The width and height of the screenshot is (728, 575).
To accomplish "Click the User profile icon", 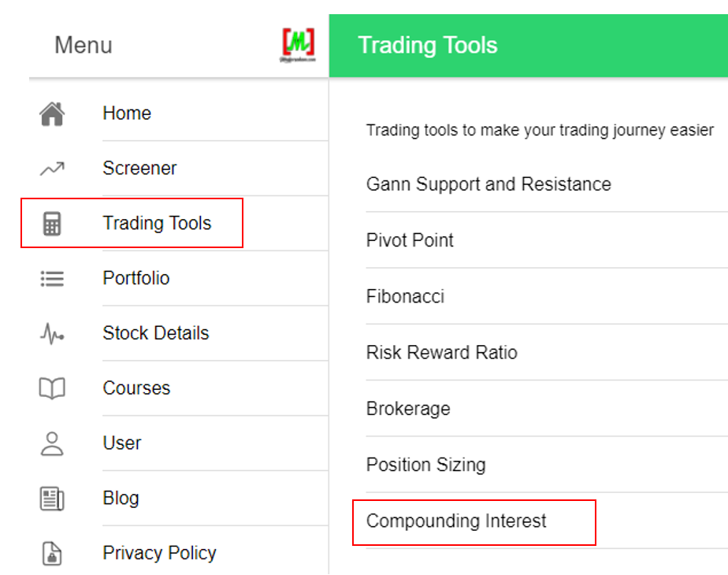I will (52, 443).
